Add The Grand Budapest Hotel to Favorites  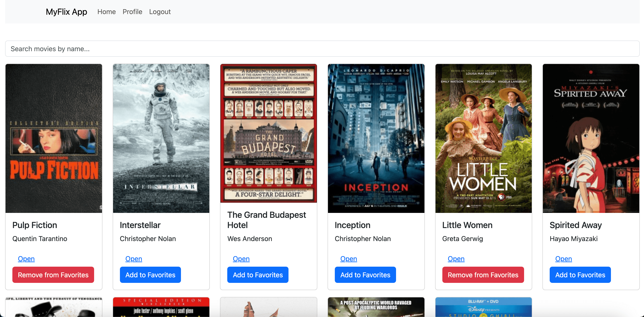click(258, 275)
